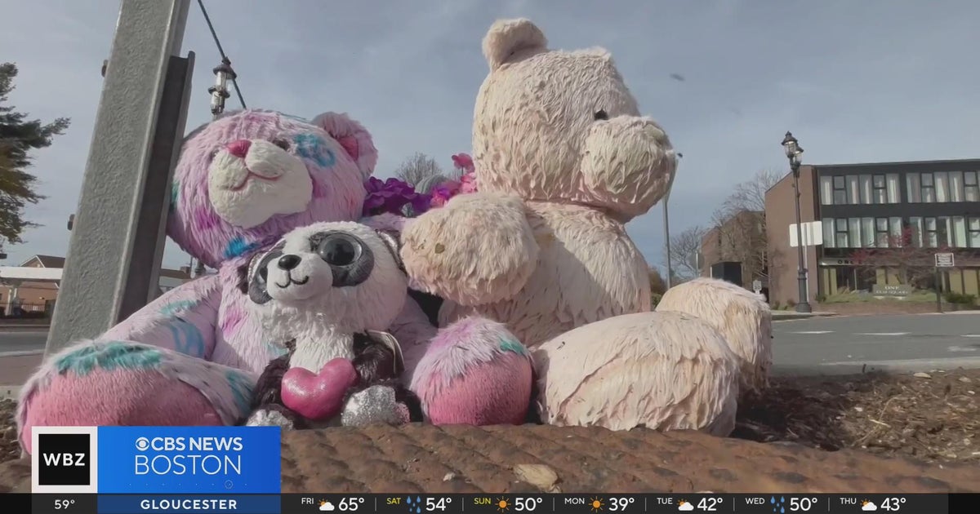Click the WBZ station logo
The width and height of the screenshot is (980, 514).
click(64, 459)
